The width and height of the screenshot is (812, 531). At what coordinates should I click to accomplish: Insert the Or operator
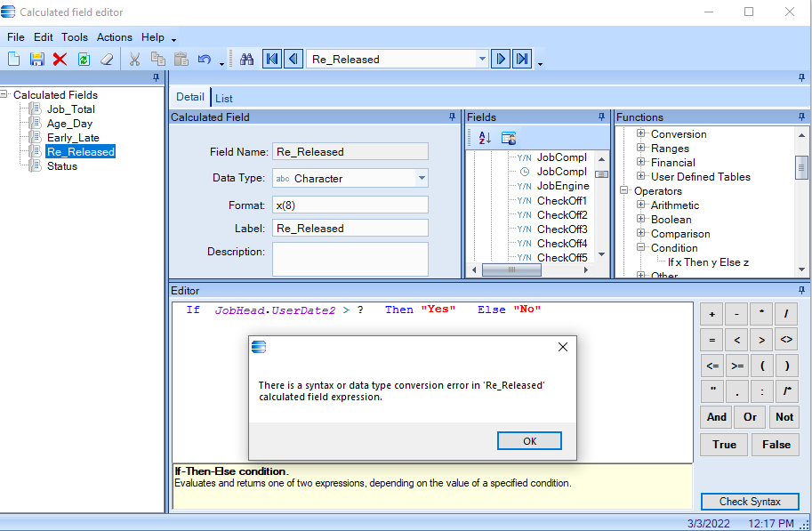[750, 417]
